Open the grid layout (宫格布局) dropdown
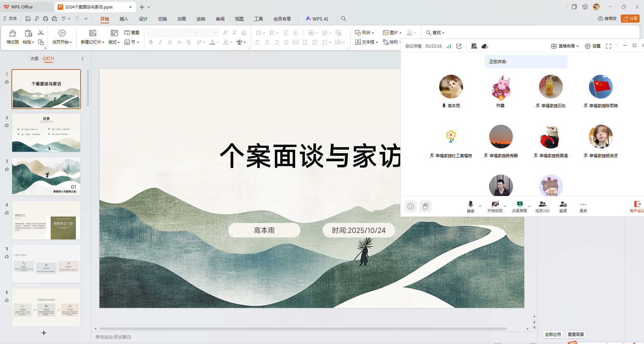Viewport: 644px width, 344px height. (x=565, y=46)
